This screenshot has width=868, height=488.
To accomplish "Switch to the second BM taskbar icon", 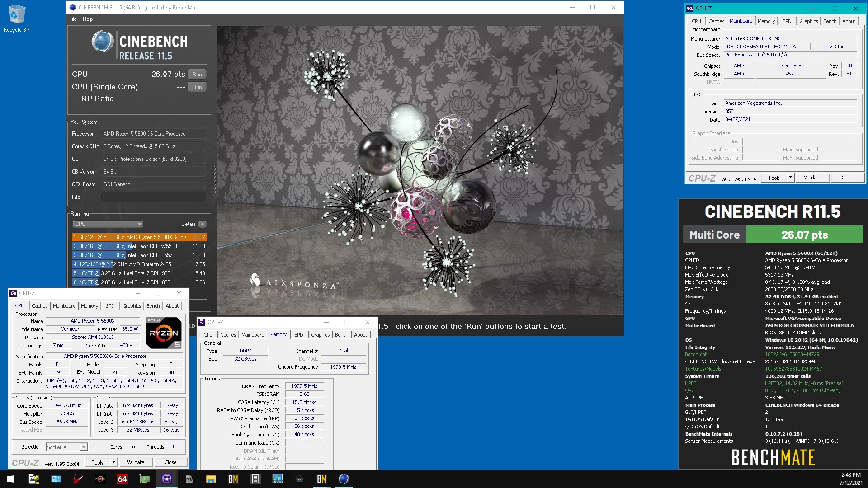I will click(x=322, y=479).
